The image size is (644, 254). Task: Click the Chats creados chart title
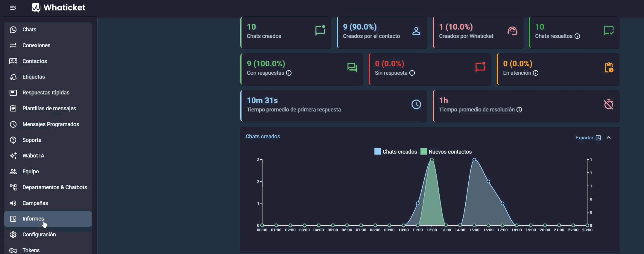coord(263,137)
